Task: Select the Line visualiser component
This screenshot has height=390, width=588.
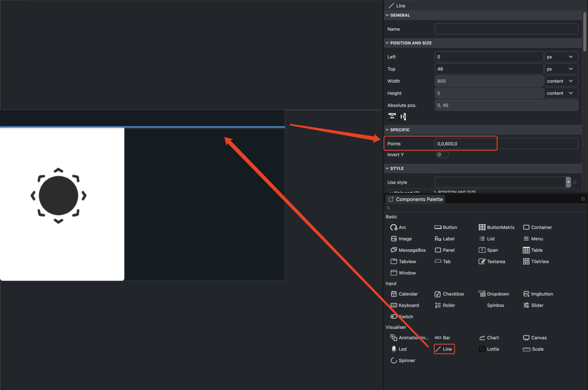Action: (444, 349)
